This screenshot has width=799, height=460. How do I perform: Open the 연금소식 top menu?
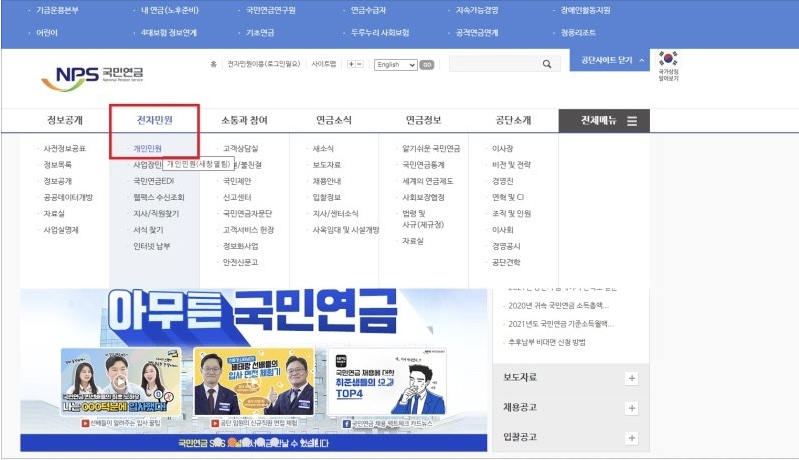pos(334,120)
